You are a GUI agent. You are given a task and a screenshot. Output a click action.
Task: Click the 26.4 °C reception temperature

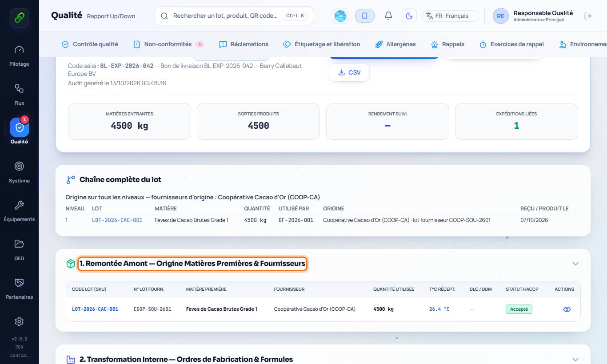tap(439, 309)
